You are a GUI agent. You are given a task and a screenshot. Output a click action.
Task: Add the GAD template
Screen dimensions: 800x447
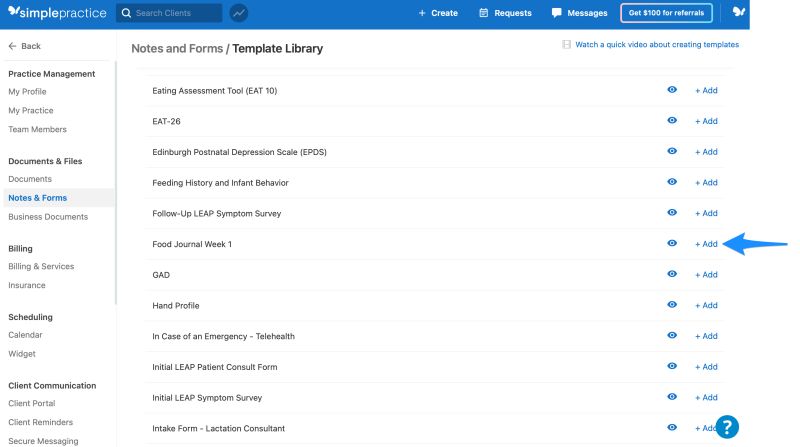tap(706, 275)
